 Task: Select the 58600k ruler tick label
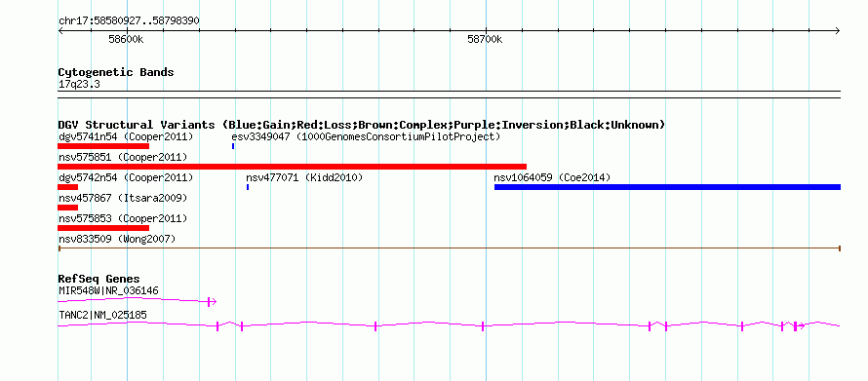coord(127,39)
